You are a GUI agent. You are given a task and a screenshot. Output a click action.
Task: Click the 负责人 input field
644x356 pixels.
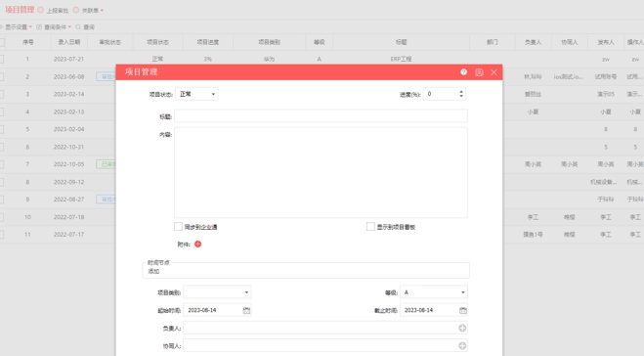point(321,328)
